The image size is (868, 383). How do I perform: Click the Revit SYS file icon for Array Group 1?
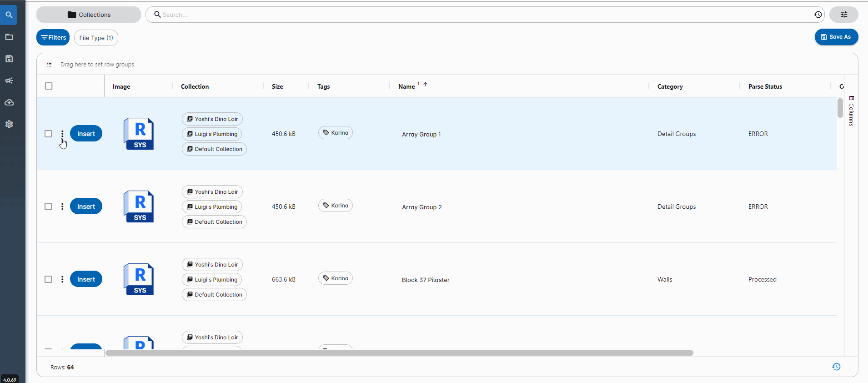coord(139,134)
